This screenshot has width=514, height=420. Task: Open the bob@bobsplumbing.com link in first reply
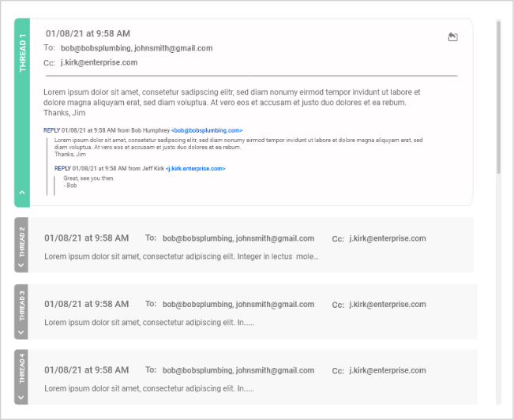(x=208, y=129)
